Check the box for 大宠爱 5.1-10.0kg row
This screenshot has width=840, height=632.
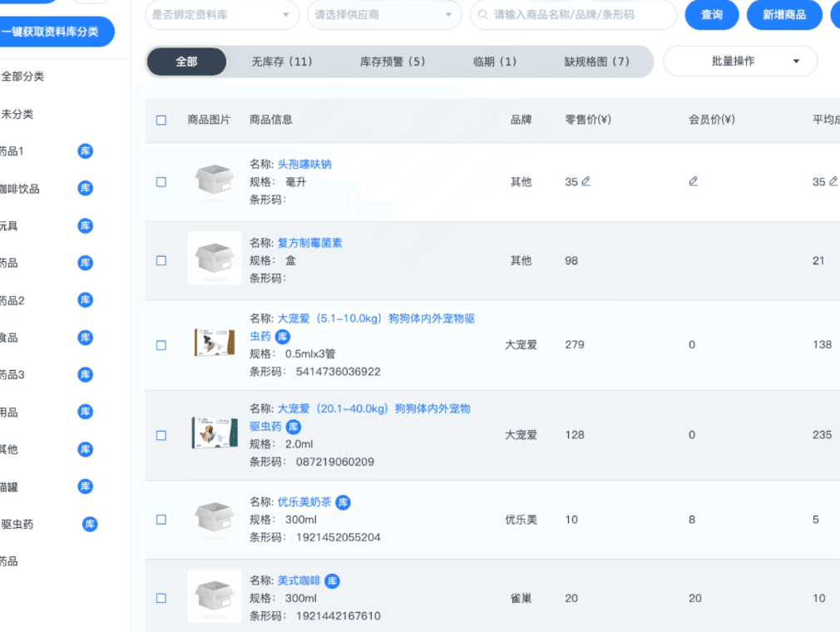[x=161, y=345]
